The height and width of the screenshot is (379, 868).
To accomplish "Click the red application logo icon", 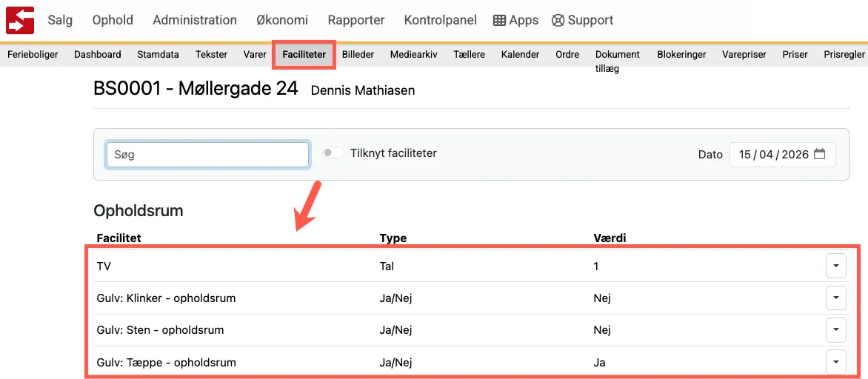I will point(20,20).
